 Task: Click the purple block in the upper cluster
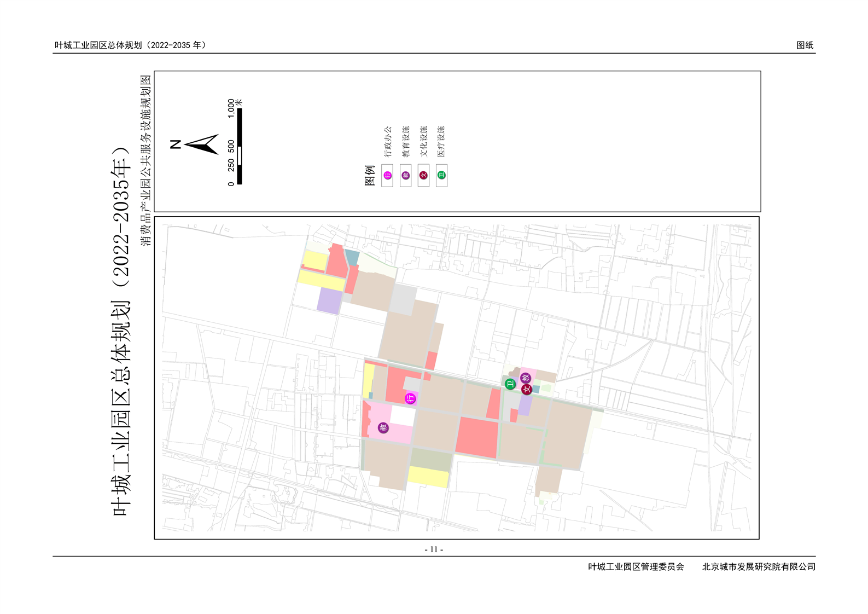[330, 301]
